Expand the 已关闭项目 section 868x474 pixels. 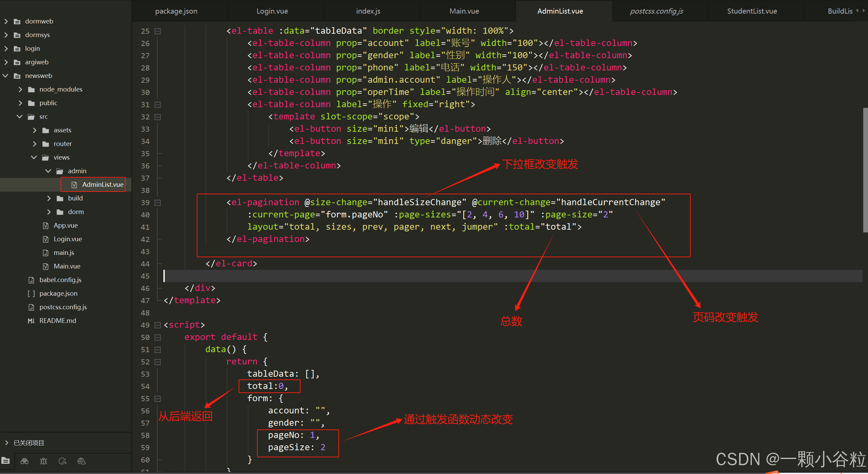[6, 443]
